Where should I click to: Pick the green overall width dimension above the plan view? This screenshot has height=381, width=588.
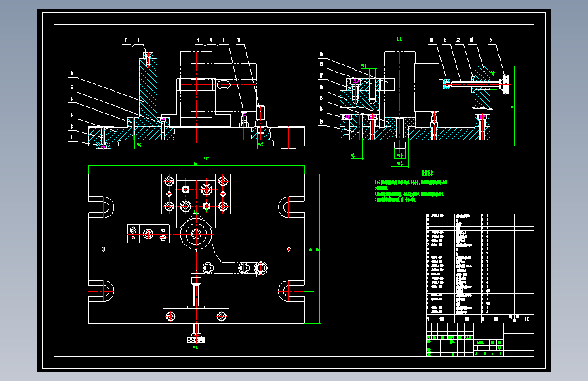pyautogui.click(x=196, y=165)
